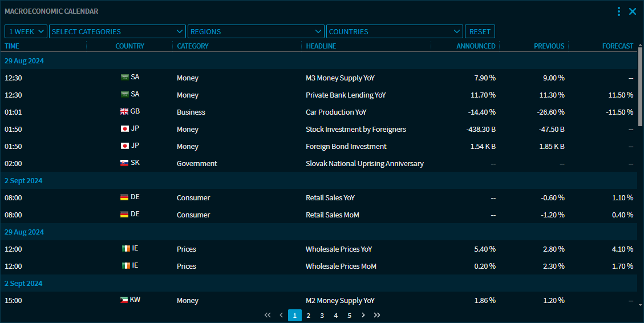The height and width of the screenshot is (323, 644).
Task: Click the Kuwait flag in M2 Money row
Action: (x=124, y=300)
